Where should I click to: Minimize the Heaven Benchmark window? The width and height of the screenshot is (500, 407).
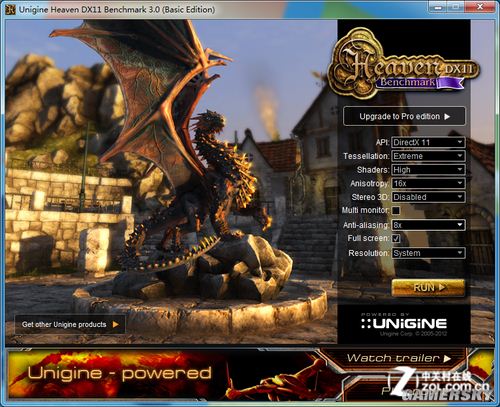click(x=438, y=7)
